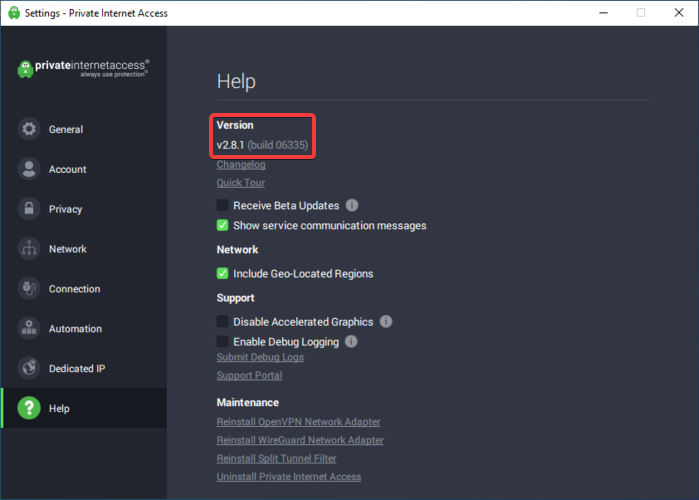Click the version text v2.8.1

[230, 145]
